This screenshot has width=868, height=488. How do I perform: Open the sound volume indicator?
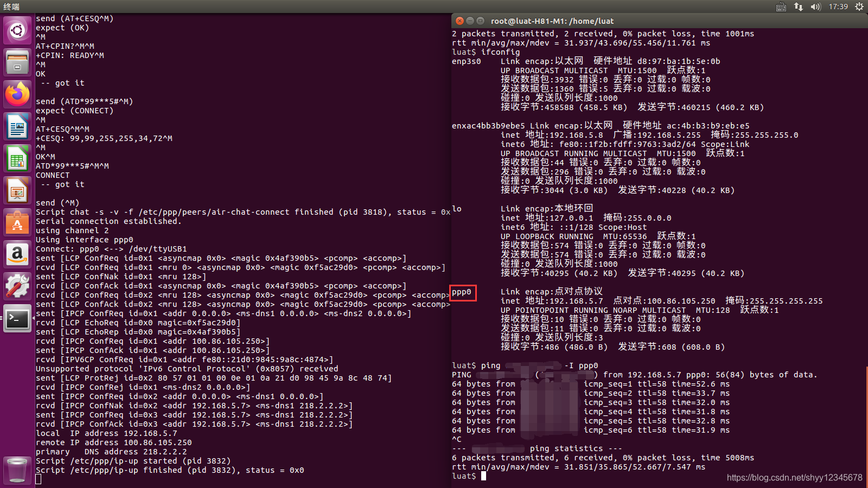(816, 7)
